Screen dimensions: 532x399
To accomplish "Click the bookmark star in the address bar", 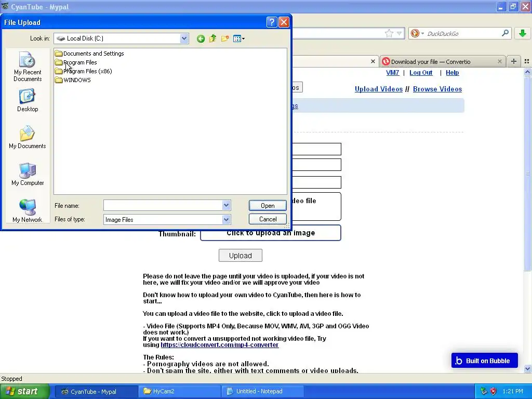I will point(389,33).
